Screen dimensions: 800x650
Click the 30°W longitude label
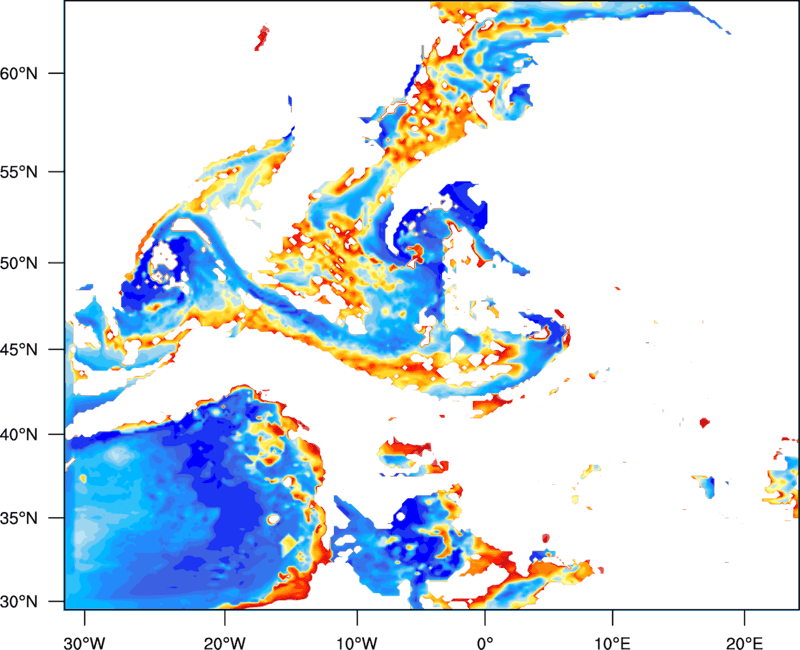coord(84,643)
